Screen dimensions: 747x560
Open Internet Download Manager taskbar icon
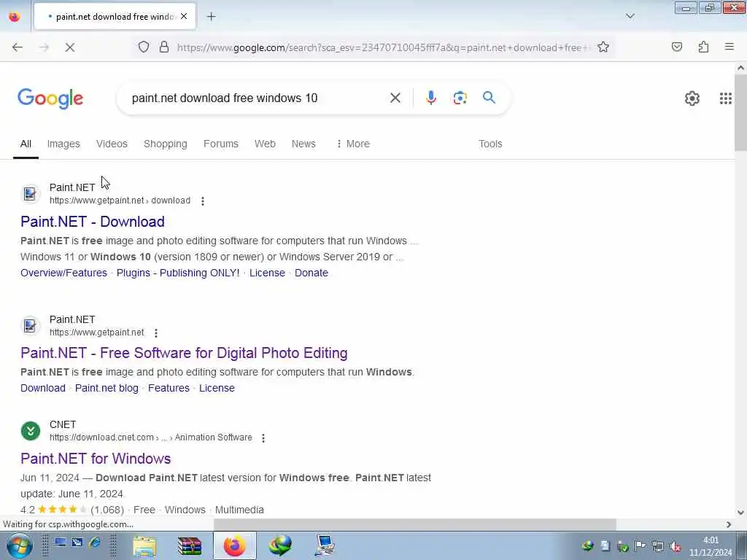point(280,545)
